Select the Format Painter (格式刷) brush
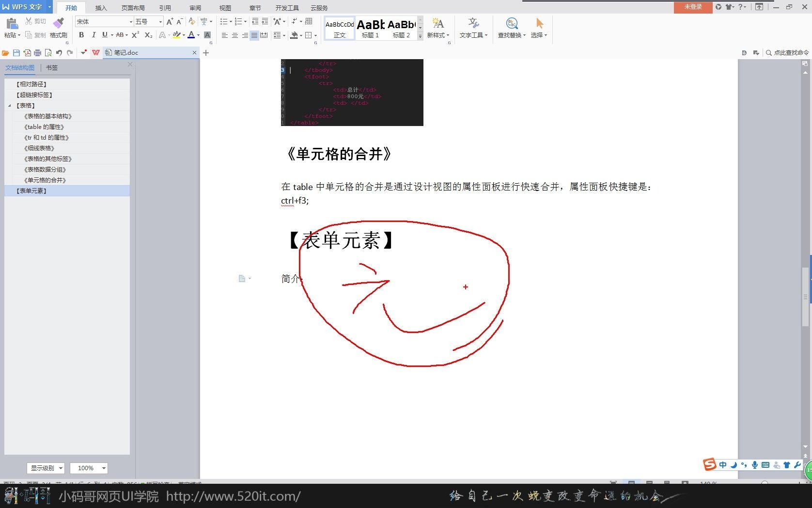The height and width of the screenshot is (508, 812). click(59, 23)
